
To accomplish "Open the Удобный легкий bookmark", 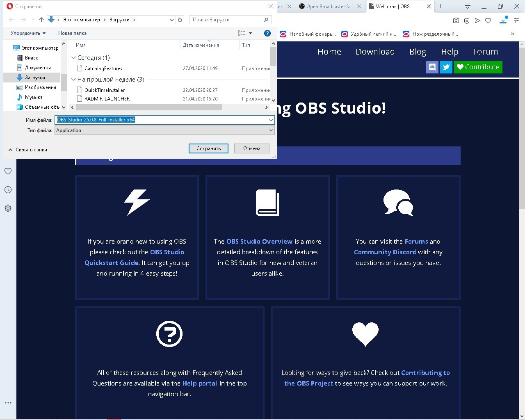I will (x=369, y=34).
